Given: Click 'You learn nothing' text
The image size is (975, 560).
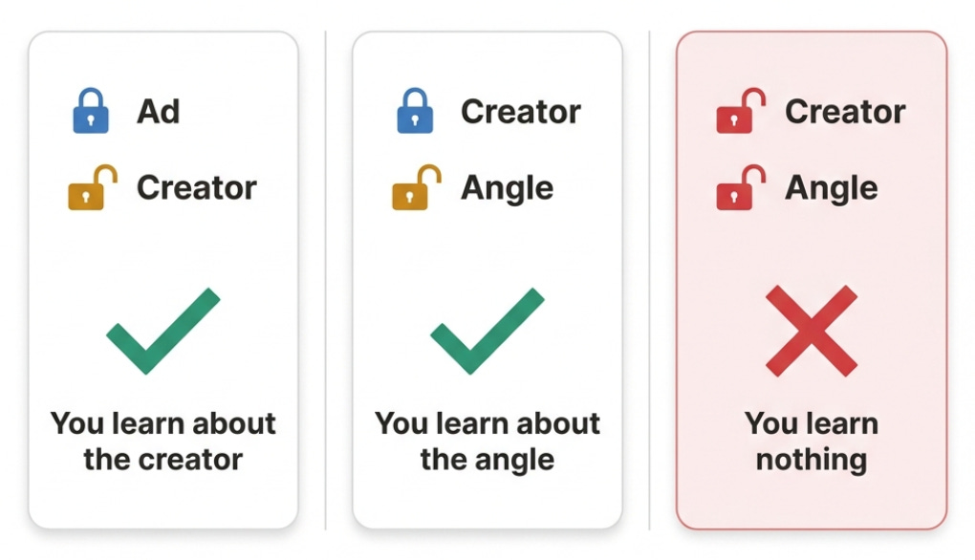Looking at the screenshot, I should (x=812, y=442).
